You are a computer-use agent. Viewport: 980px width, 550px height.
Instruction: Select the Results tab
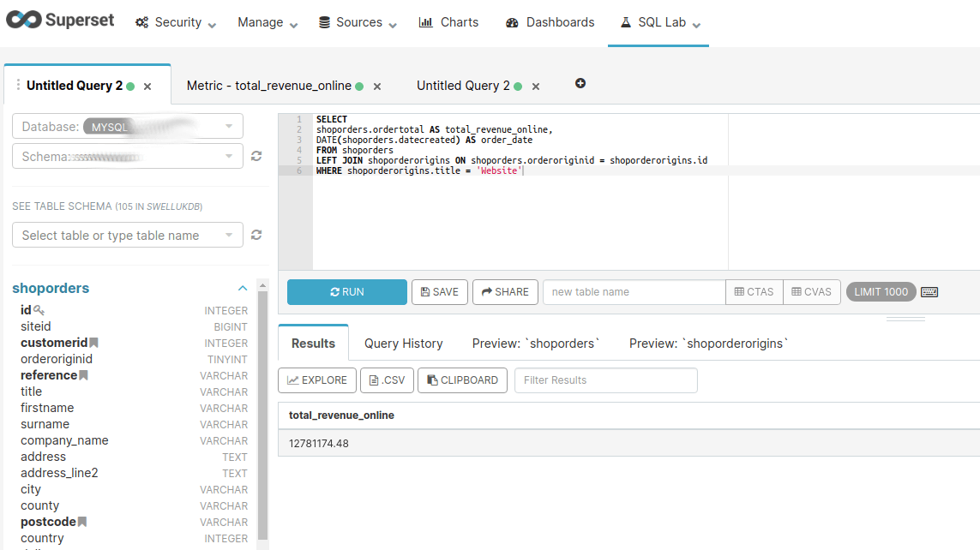313,344
